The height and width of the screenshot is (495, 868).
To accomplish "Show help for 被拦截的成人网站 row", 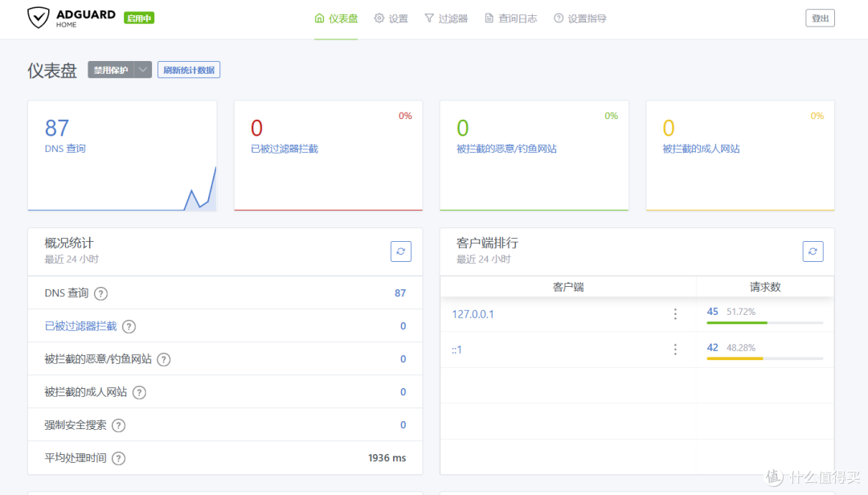I will pyautogui.click(x=139, y=392).
